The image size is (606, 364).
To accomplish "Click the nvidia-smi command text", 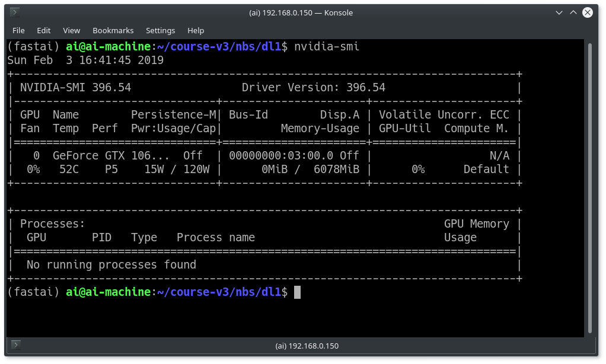I will [327, 47].
